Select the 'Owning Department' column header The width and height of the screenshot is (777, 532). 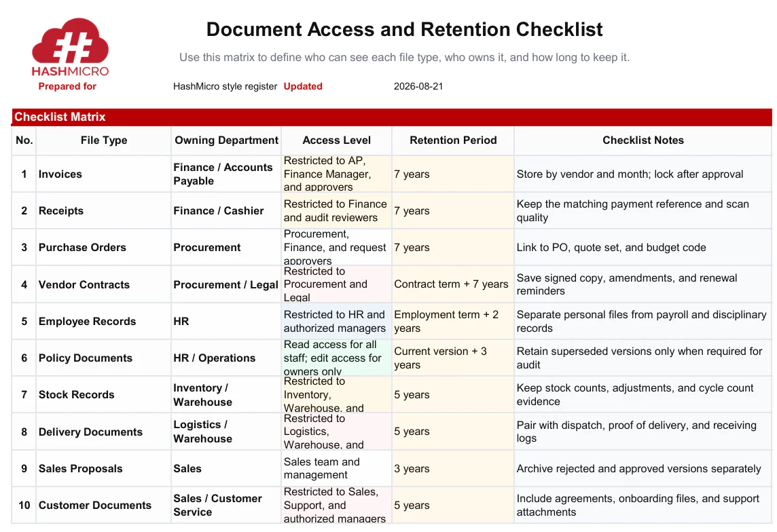pyautogui.click(x=226, y=140)
